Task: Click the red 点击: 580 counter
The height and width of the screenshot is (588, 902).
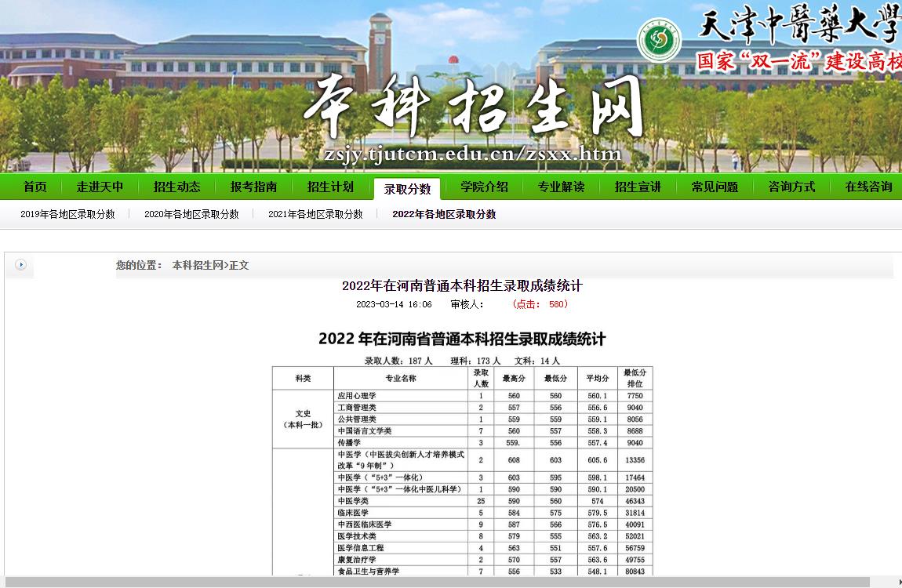Action: 540,305
